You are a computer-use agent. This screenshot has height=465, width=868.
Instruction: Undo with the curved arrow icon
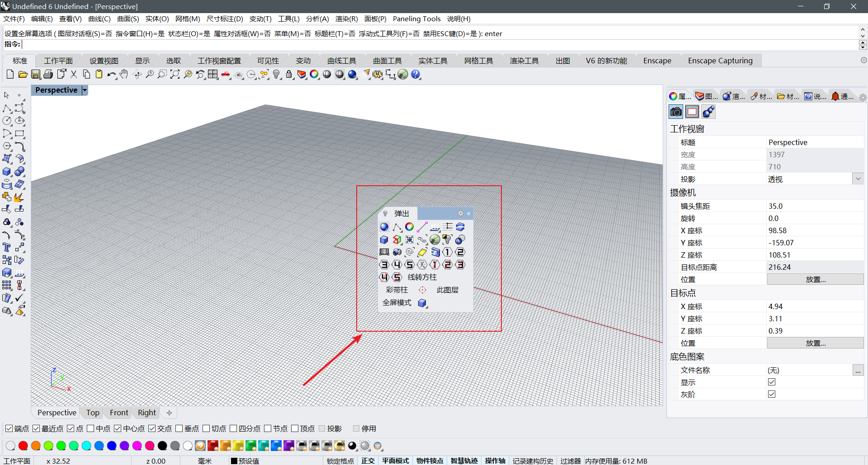click(112, 75)
